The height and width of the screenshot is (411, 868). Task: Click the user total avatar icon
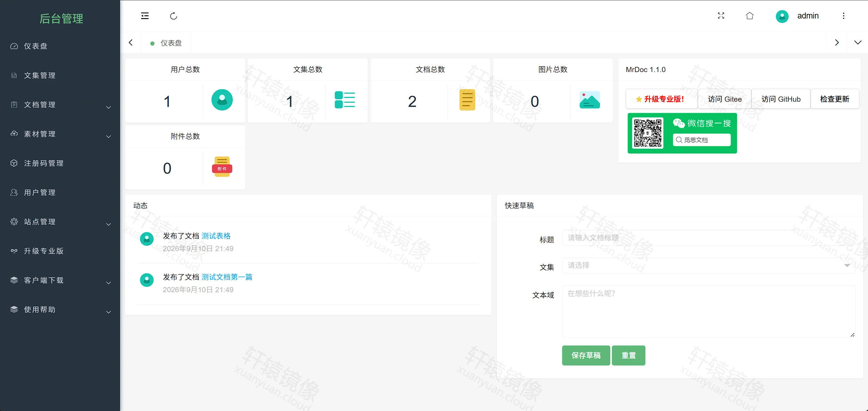222,100
